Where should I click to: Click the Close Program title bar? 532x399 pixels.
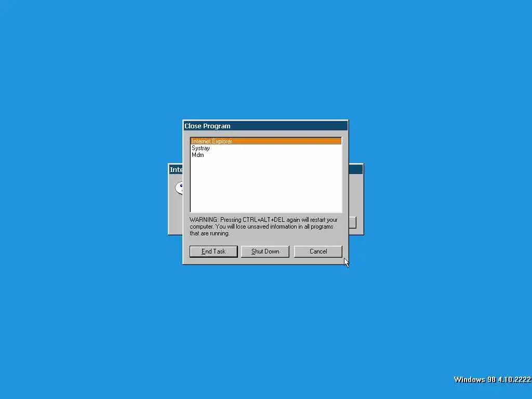click(265, 126)
